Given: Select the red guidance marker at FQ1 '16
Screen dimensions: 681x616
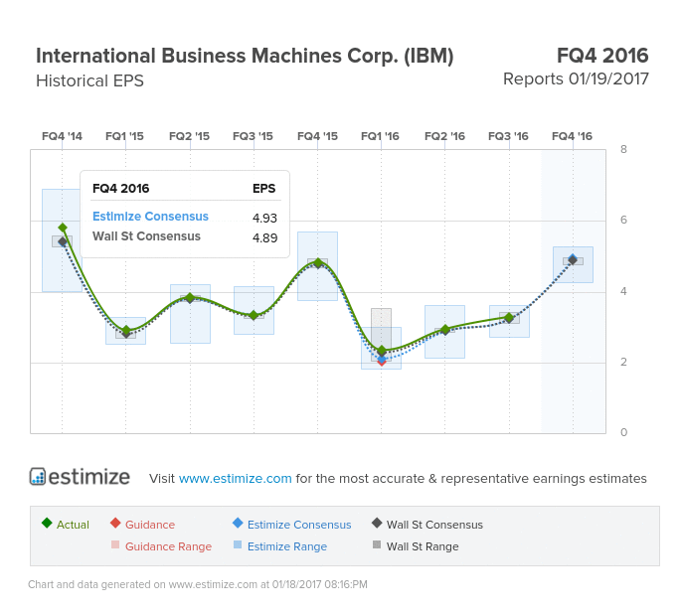Looking at the screenshot, I should click(x=382, y=363).
